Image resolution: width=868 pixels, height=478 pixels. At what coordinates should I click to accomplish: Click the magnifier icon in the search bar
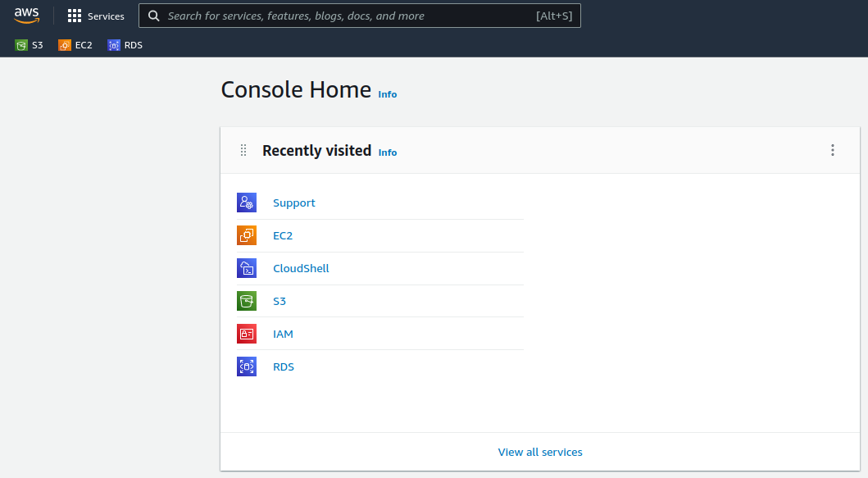coord(154,16)
